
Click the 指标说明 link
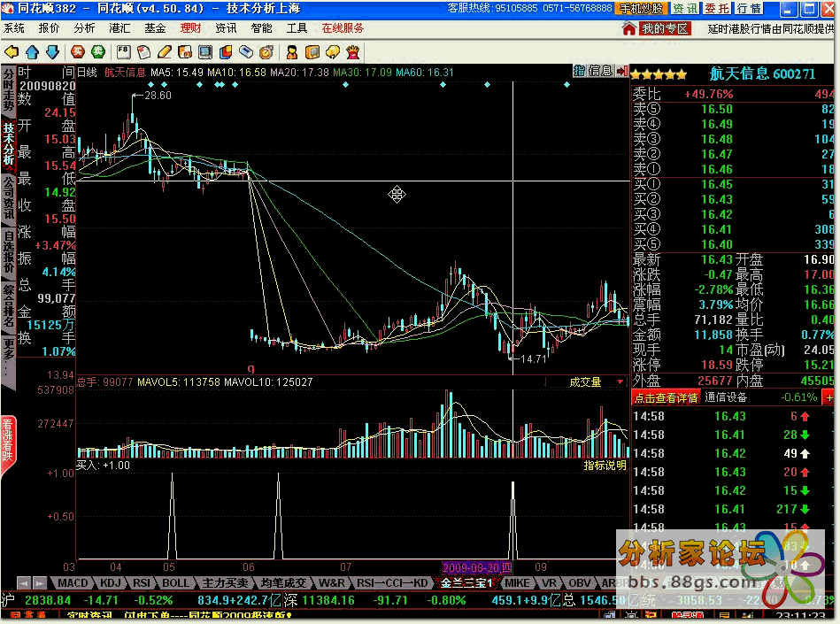pyautogui.click(x=605, y=465)
